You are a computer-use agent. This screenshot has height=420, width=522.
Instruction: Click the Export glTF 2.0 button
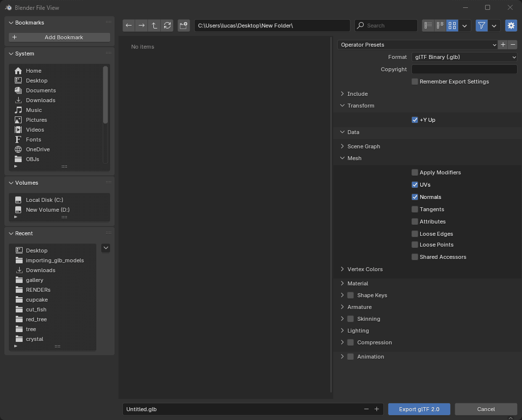[x=419, y=409]
